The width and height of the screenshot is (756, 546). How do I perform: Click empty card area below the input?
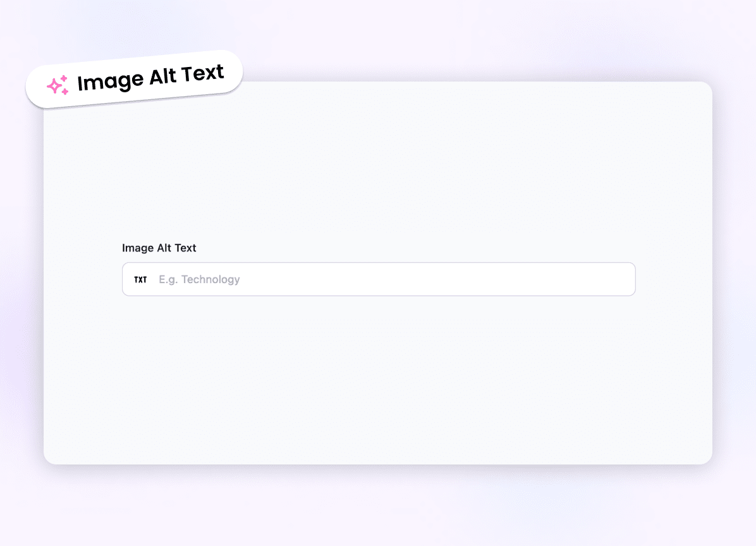(x=379, y=380)
